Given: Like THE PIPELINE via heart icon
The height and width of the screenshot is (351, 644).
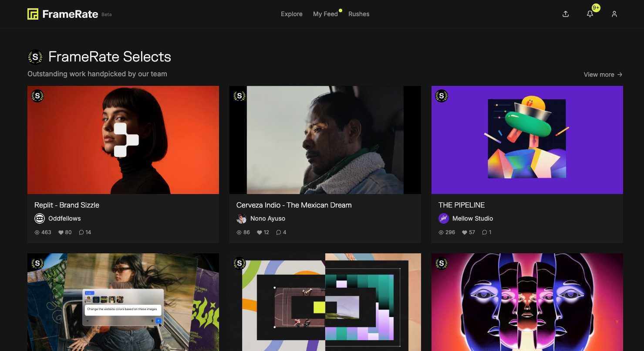Looking at the screenshot, I should click(465, 232).
